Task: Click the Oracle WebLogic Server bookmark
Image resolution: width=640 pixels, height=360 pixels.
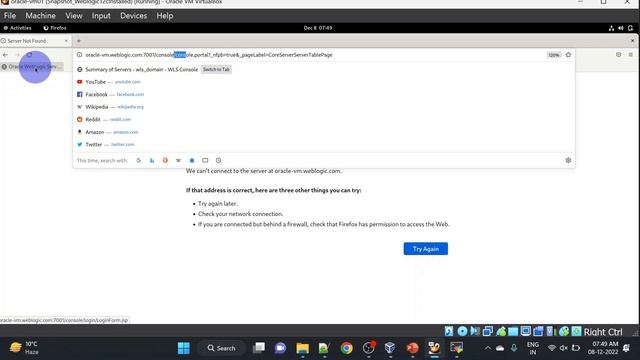Action: 32,67
